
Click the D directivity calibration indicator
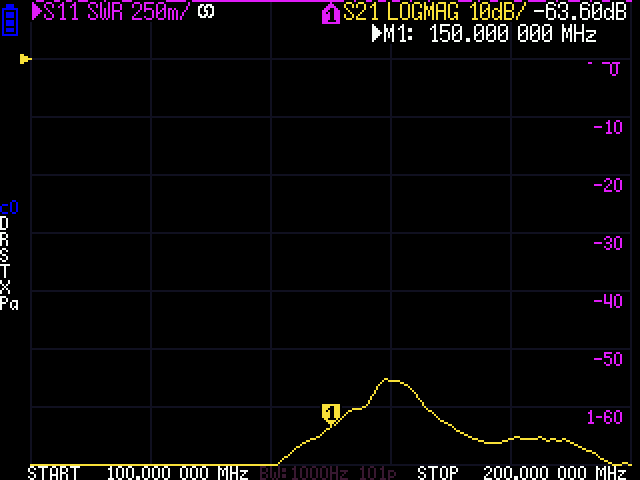pyautogui.click(x=5, y=223)
